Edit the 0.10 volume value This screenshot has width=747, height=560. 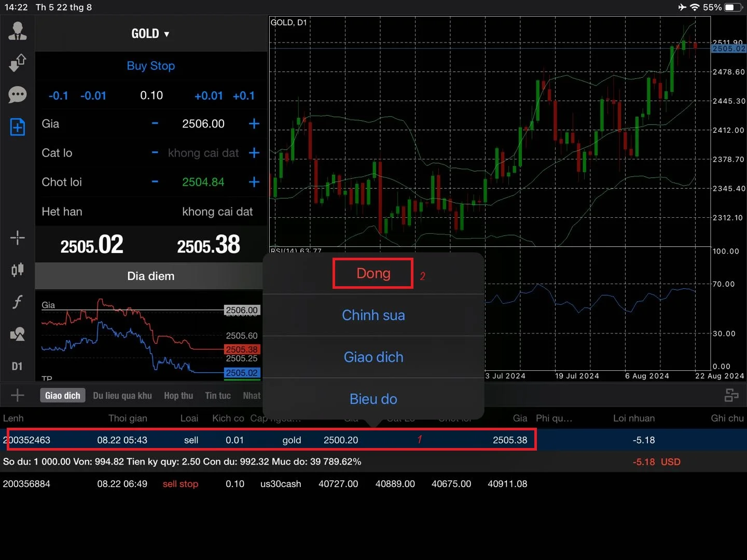pos(151,95)
